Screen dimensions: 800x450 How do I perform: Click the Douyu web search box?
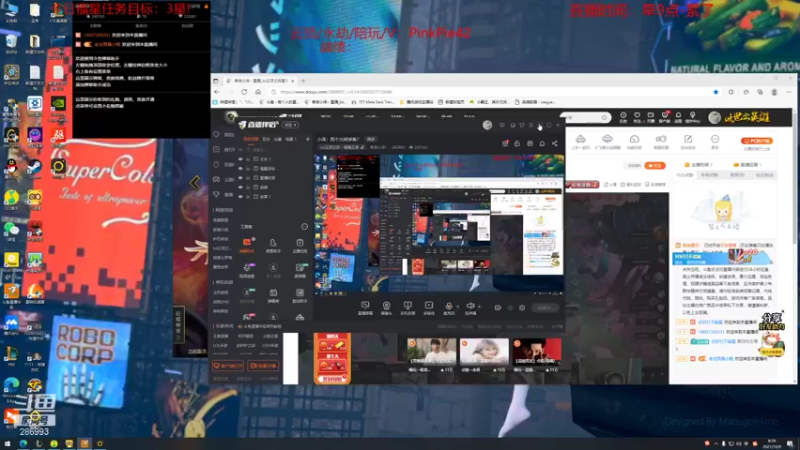coord(585,118)
